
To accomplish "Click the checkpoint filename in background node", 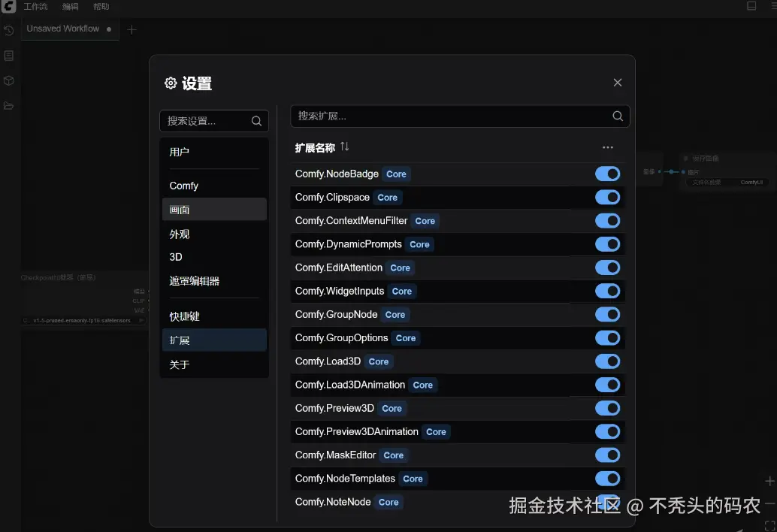I will coord(82,321).
